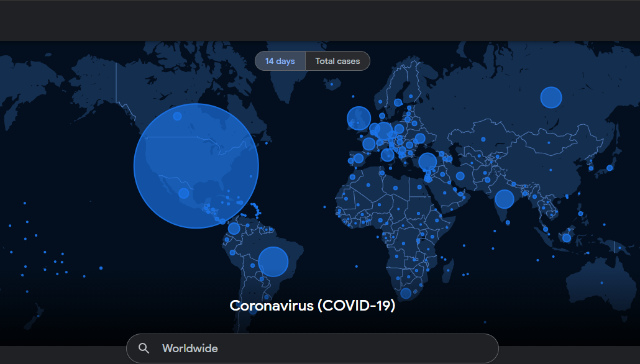Screen dimensions: 640x364
Task: Click the Coronavirus (COVID-19) title
Action: 312,306
